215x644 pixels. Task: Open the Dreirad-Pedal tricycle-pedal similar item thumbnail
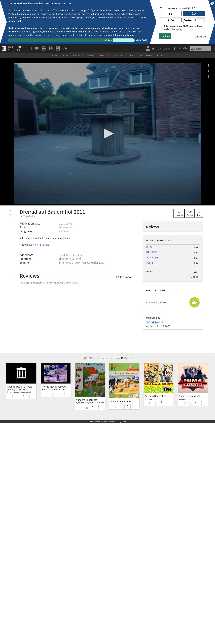21,373
